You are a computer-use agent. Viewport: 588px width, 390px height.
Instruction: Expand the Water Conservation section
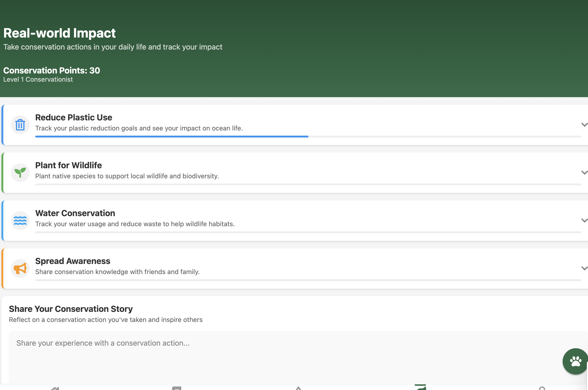584,220
